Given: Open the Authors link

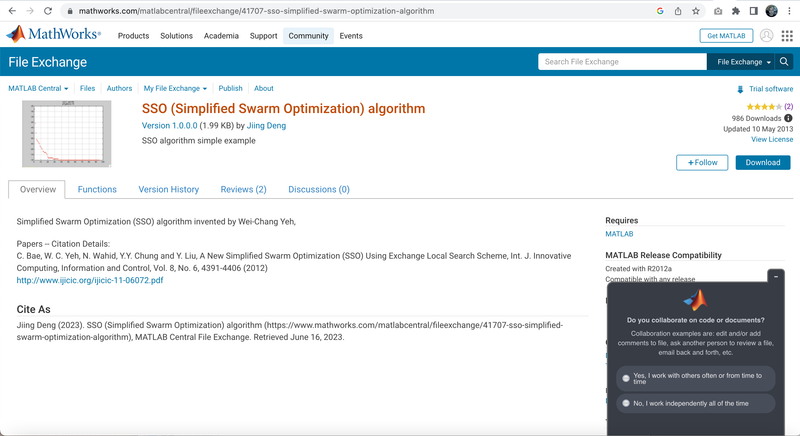Looking at the screenshot, I should (119, 88).
